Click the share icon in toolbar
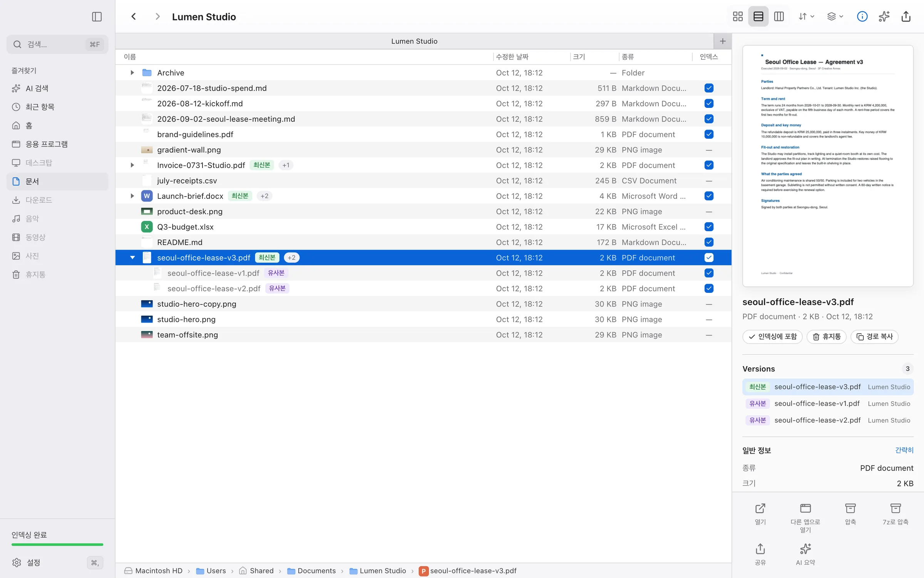The image size is (924, 578). pos(906,17)
